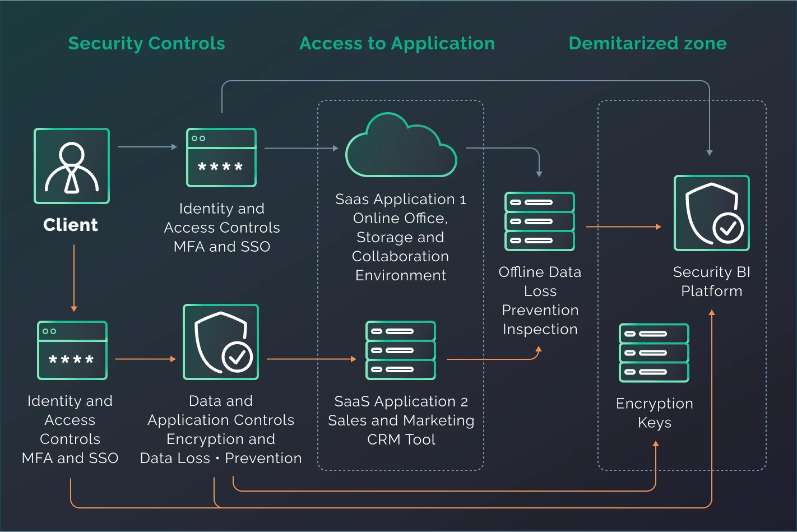Click the Demitarized zone heading
Screen dimensions: 797x532
point(647,43)
